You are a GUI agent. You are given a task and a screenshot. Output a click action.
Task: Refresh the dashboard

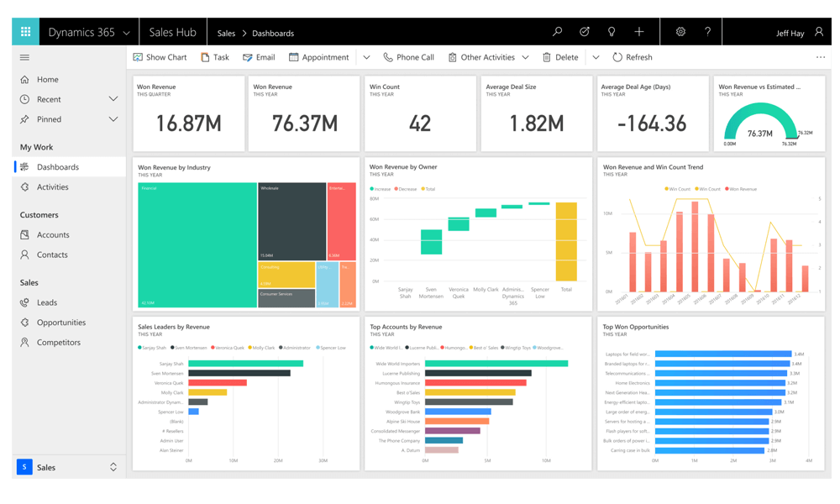coord(633,57)
